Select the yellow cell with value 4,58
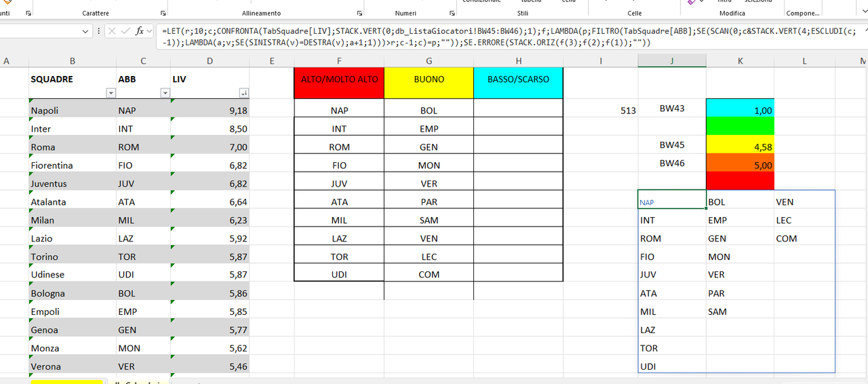The width and height of the screenshot is (868, 384). point(740,145)
